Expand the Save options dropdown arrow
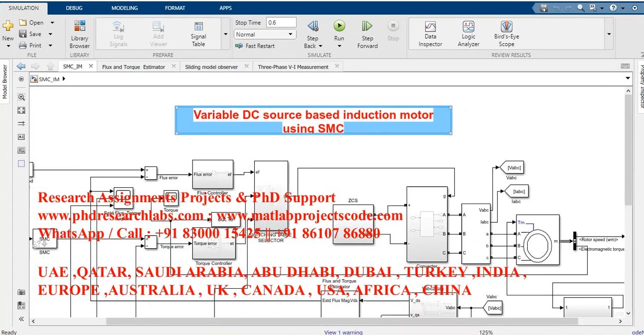644x335 pixels. [50, 34]
